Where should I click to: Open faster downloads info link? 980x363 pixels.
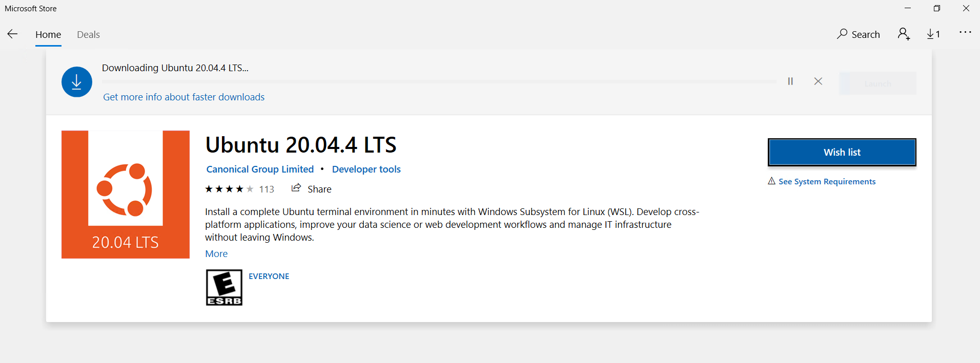(184, 97)
